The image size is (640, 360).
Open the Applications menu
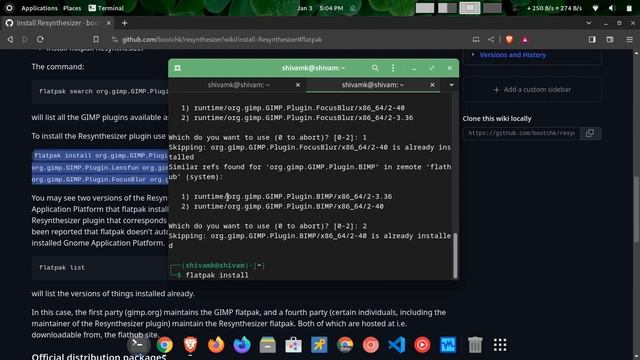(39, 8)
